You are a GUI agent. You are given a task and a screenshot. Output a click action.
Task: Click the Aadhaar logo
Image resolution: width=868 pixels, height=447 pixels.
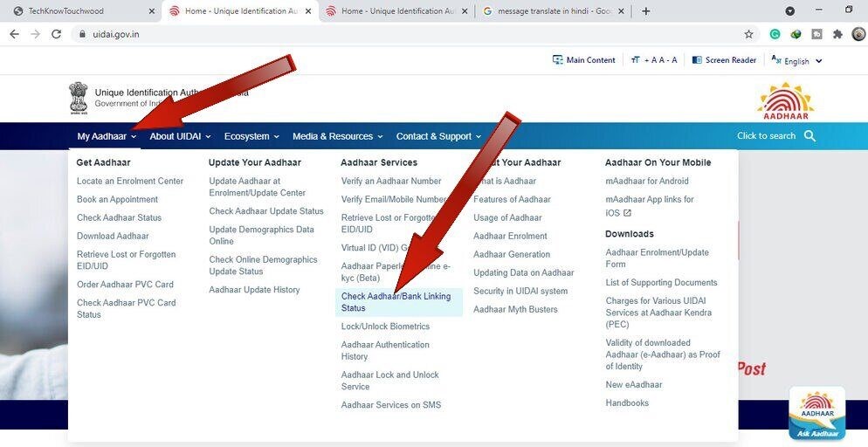[x=786, y=100]
